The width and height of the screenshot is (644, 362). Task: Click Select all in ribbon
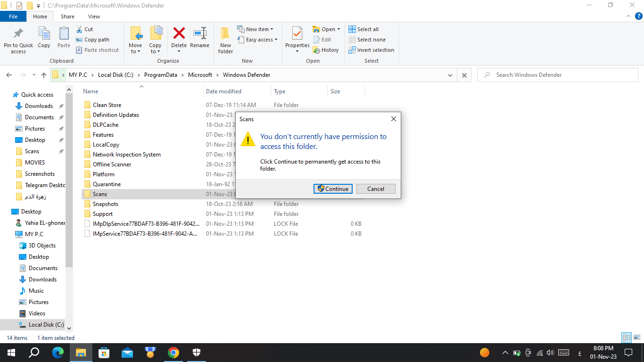pos(363,29)
